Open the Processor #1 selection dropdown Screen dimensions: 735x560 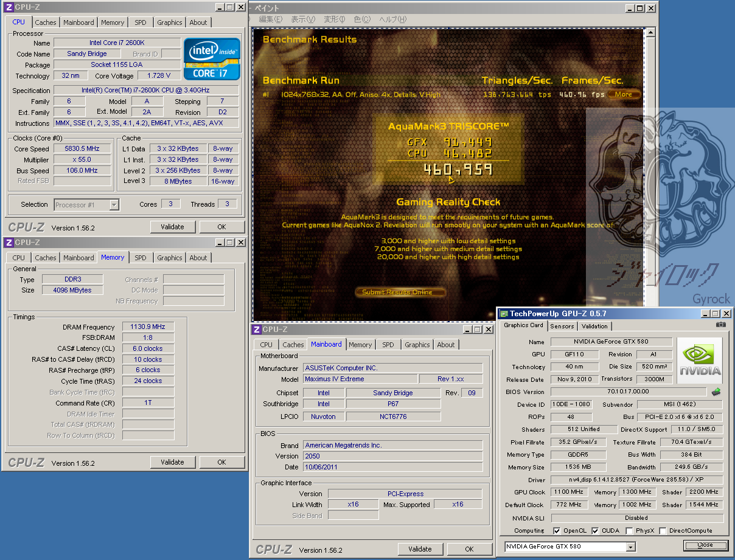tap(114, 205)
